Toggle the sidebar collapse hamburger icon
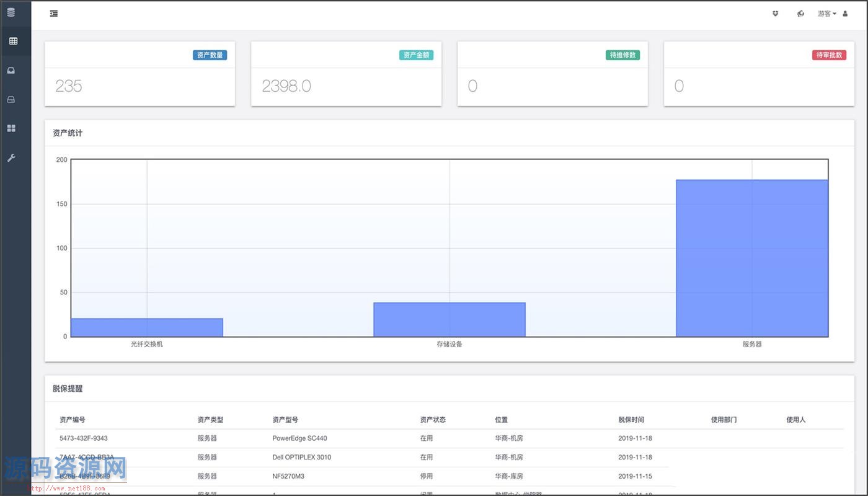868x496 pixels. [x=54, y=14]
